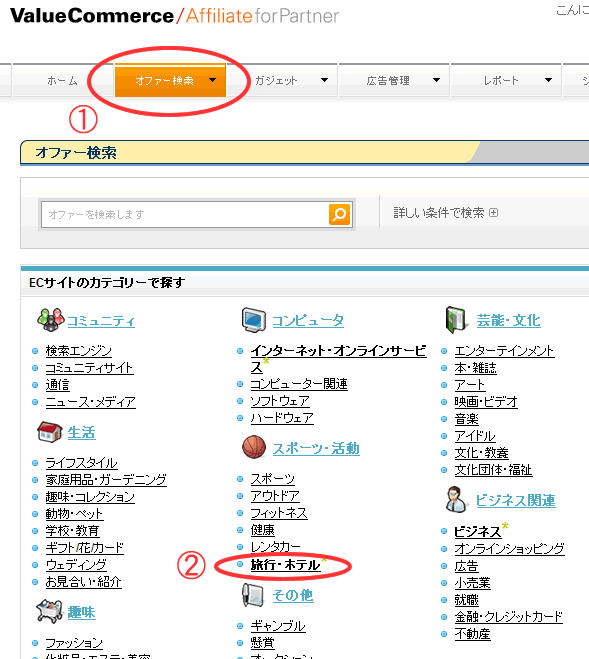Open the ギフト/花/カード link
Viewport: 589px width, 659px height.
[x=85, y=548]
